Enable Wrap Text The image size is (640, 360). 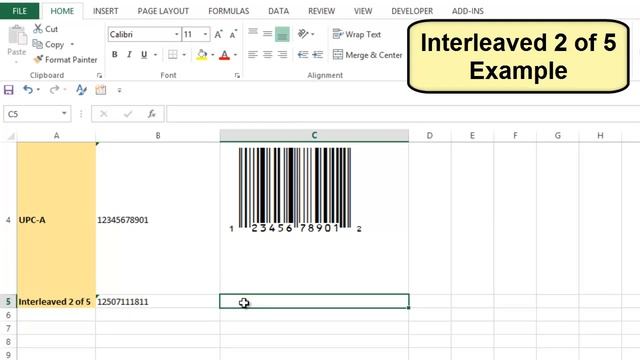click(x=356, y=34)
